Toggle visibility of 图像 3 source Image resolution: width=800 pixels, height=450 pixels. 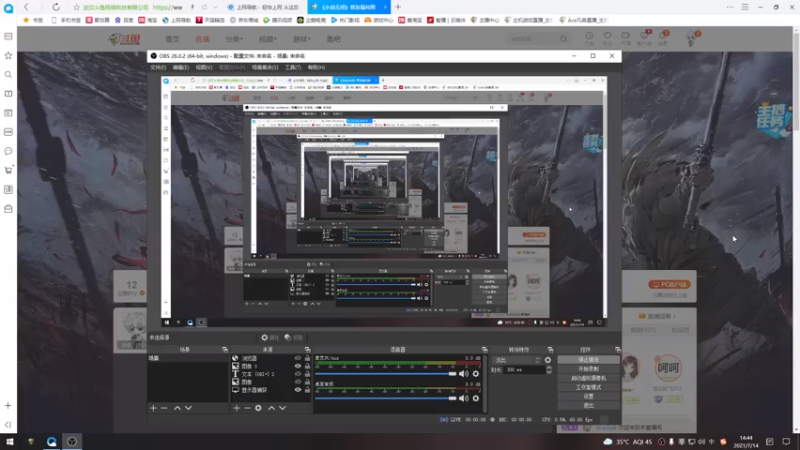pos(298,366)
